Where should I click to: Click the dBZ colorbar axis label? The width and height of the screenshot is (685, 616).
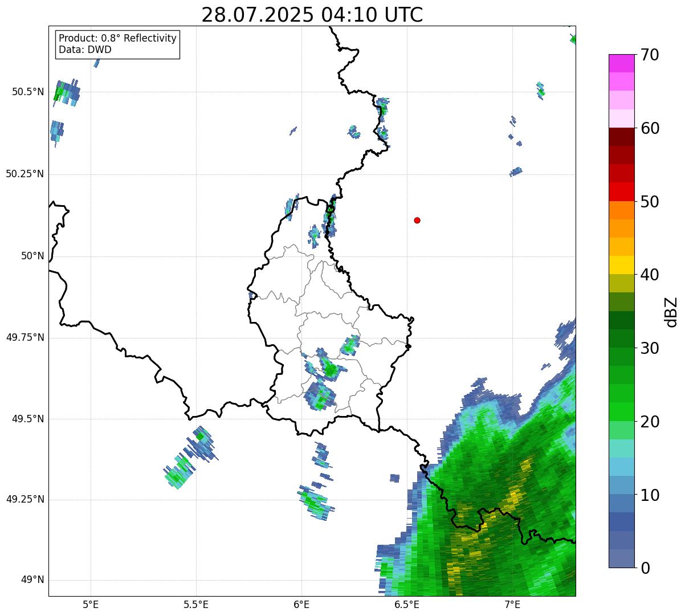coord(671,312)
